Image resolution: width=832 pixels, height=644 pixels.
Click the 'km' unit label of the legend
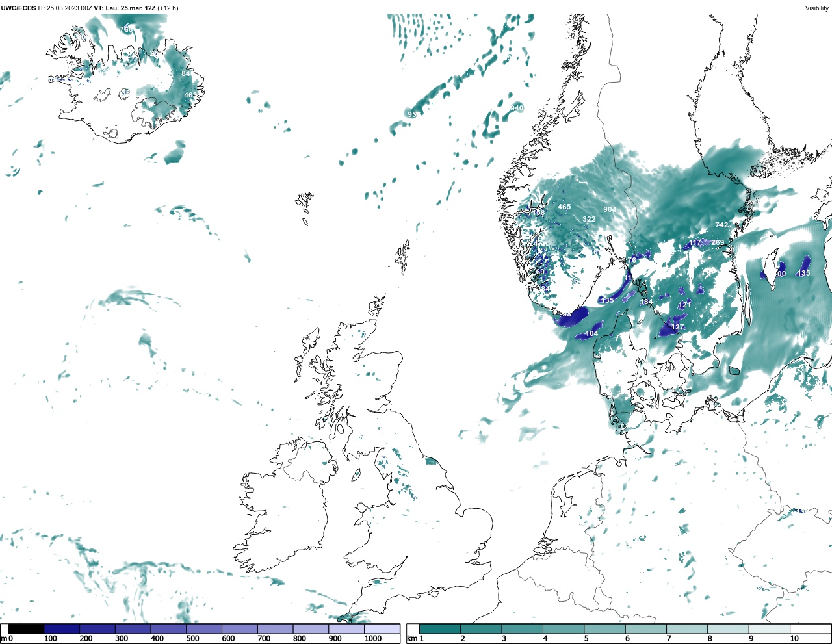click(x=411, y=639)
